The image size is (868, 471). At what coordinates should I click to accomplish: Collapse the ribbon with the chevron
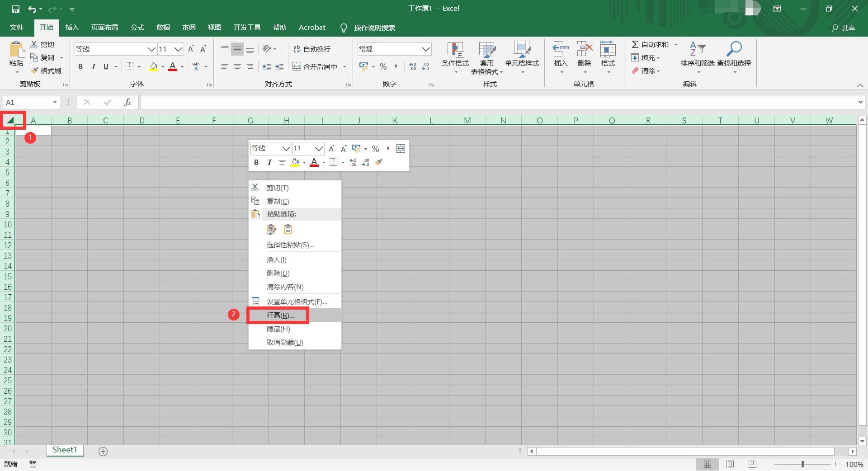(860, 85)
